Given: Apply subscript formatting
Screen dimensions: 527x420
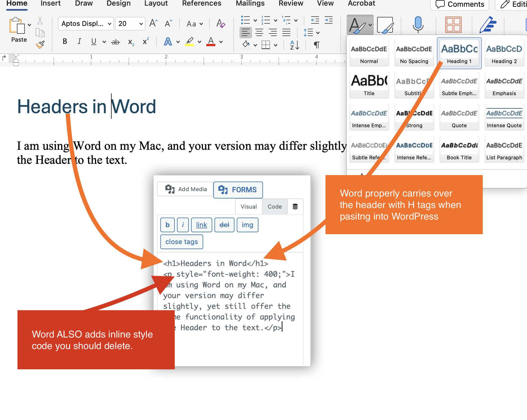Looking at the screenshot, I should click(131, 42).
